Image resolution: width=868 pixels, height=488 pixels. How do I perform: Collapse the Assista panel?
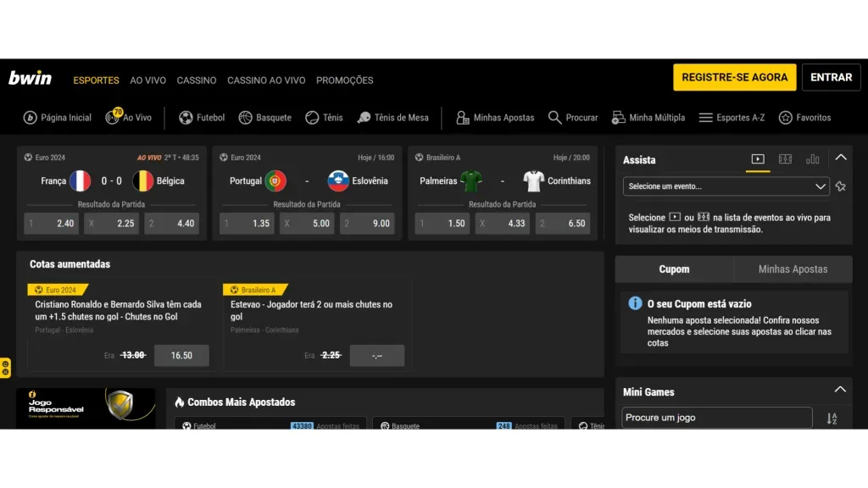840,157
